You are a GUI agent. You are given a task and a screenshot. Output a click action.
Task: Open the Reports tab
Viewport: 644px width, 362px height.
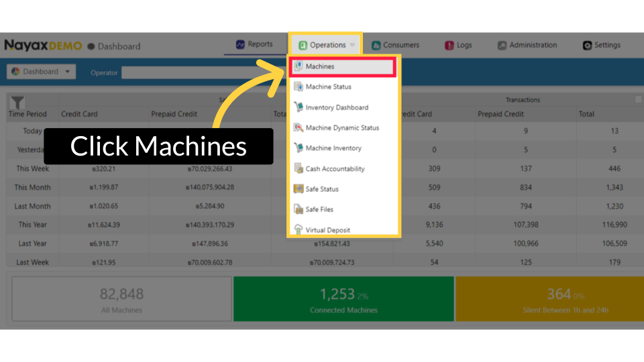(x=254, y=45)
